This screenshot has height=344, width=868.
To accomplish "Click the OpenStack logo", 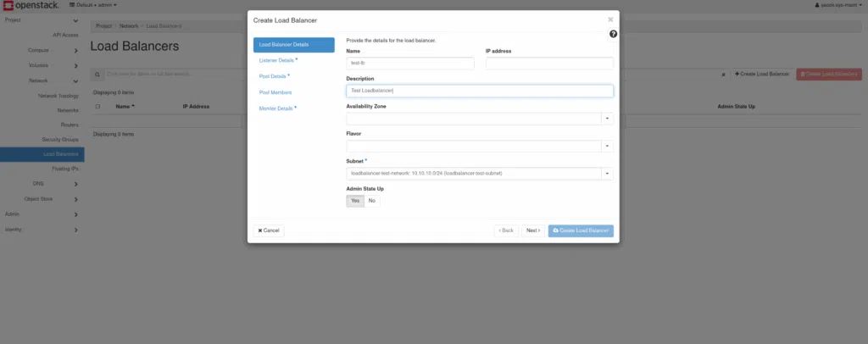I will click(x=31, y=6).
